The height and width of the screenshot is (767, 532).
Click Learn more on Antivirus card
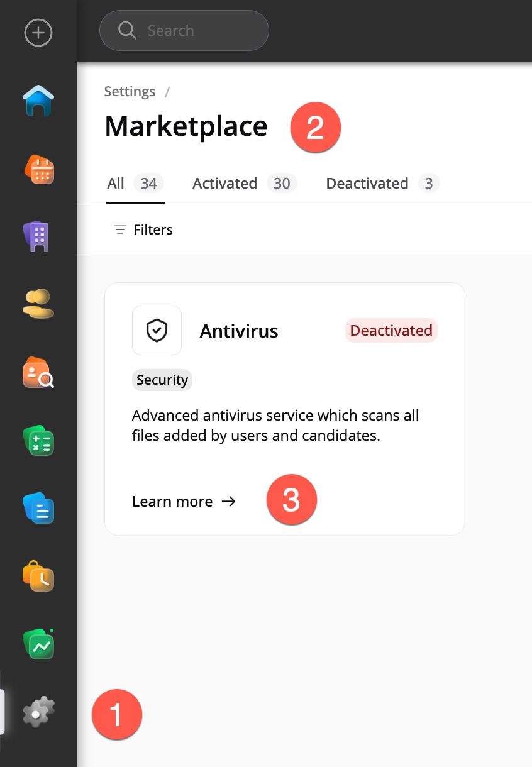click(x=184, y=502)
